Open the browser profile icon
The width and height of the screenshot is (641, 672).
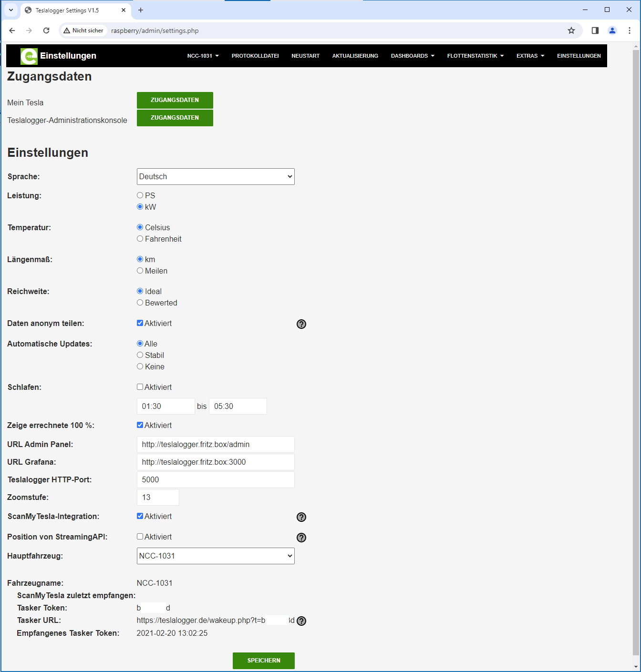[612, 31]
